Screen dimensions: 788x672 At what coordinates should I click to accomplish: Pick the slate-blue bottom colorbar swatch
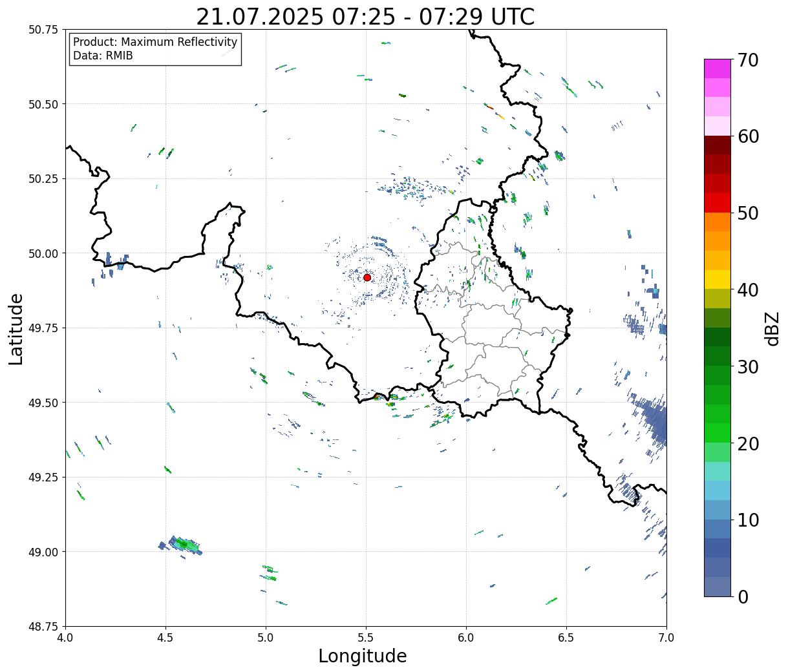(718, 586)
